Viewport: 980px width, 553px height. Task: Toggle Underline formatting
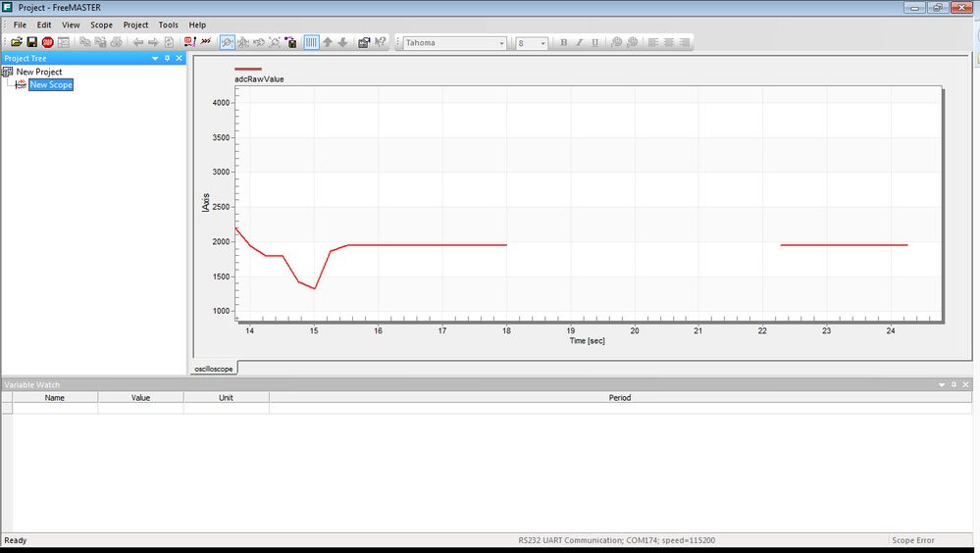pyautogui.click(x=595, y=42)
